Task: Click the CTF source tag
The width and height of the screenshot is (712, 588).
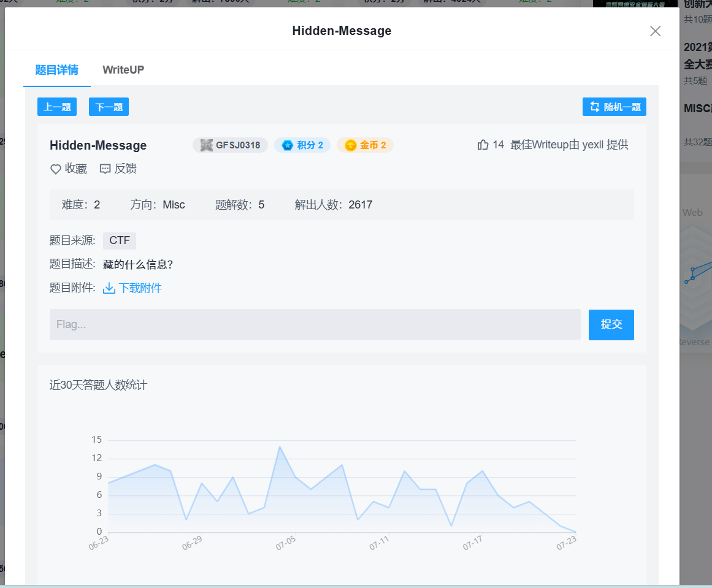Action: pos(119,240)
